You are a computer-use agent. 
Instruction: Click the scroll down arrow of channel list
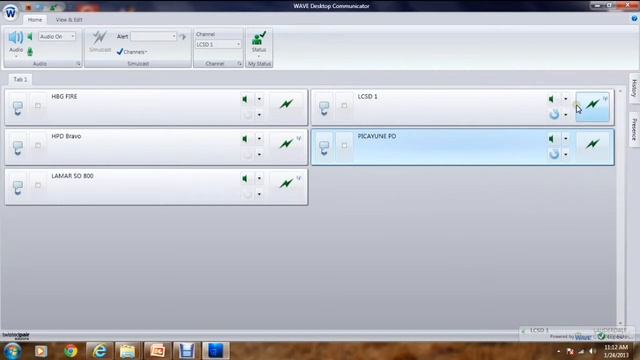620,323
